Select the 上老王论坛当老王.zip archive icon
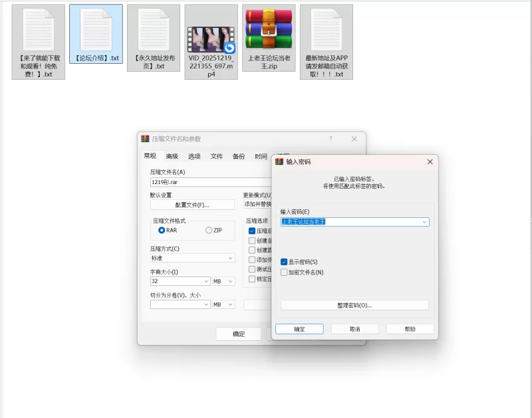 [269, 29]
